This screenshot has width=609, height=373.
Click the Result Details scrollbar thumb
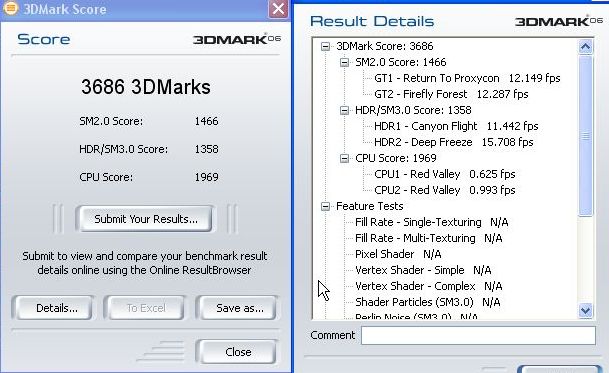(585, 135)
